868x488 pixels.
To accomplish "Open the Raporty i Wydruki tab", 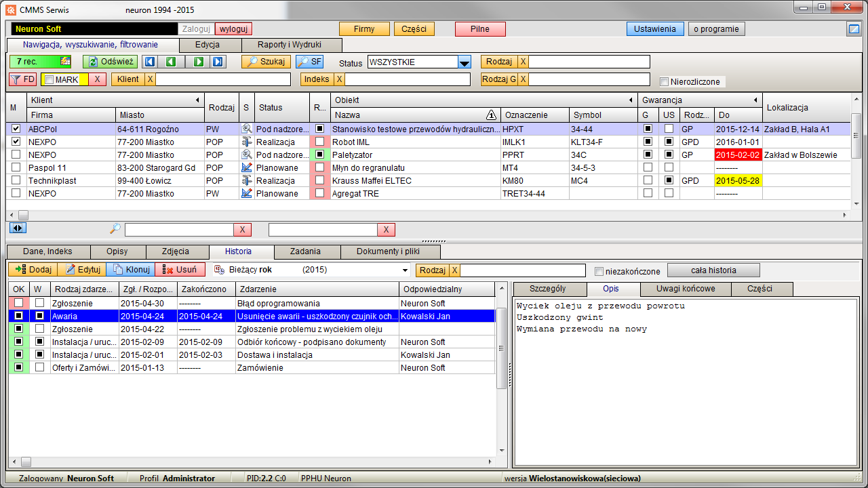I will click(292, 45).
